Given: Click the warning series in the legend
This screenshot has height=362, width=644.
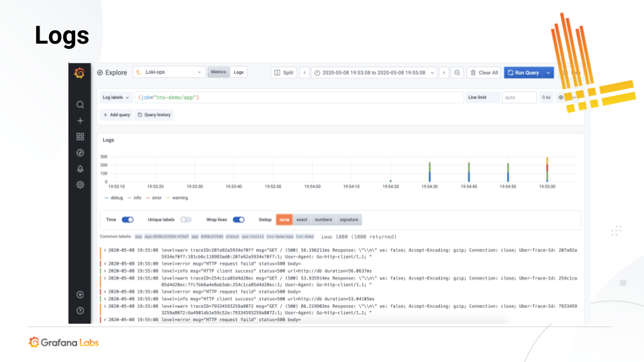Looking at the screenshot, I should [177, 198].
